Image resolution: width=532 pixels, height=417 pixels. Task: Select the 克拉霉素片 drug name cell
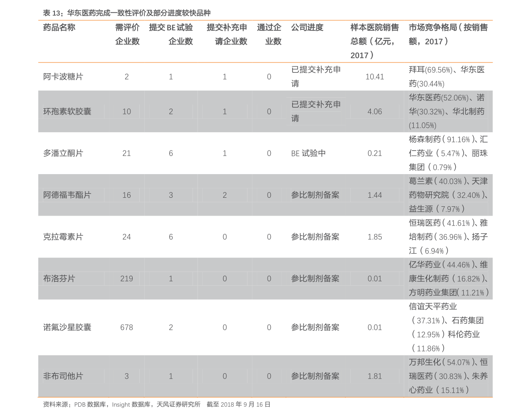click(x=63, y=237)
